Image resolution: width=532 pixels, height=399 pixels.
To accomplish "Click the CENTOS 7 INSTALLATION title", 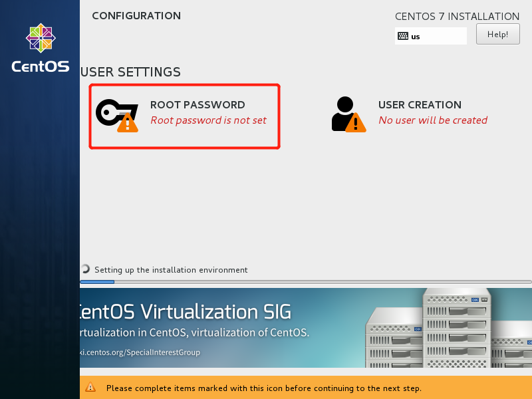I will (457, 16).
